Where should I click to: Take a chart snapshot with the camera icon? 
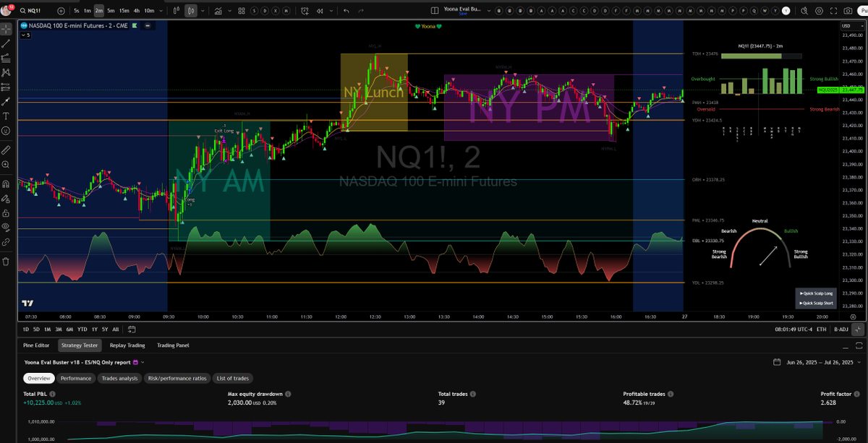[848, 11]
